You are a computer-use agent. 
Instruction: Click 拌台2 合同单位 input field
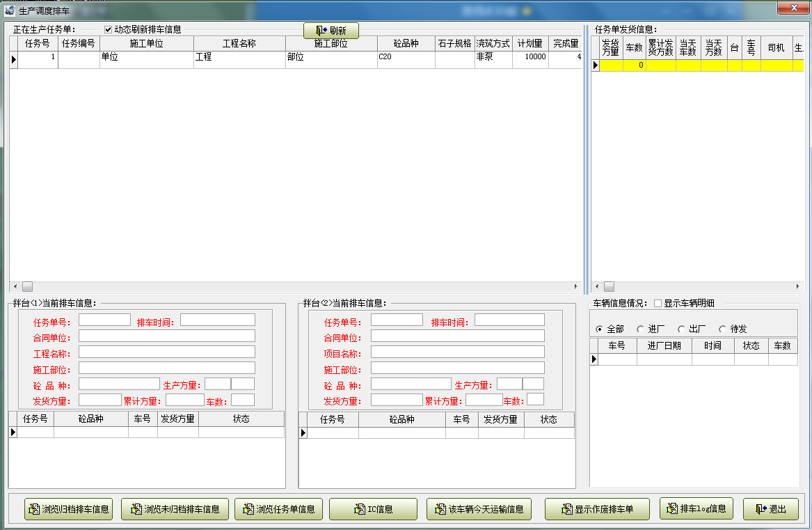(458, 336)
